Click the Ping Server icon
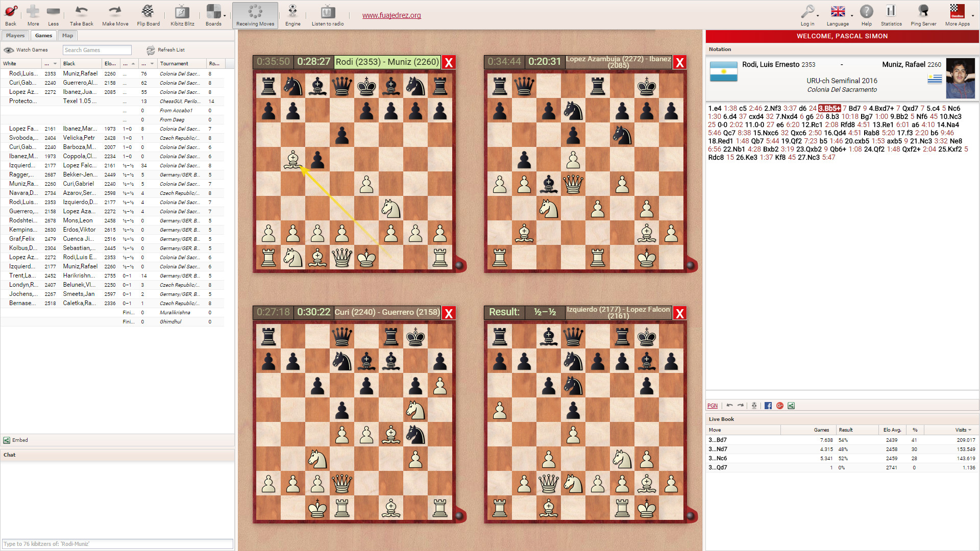 click(923, 12)
